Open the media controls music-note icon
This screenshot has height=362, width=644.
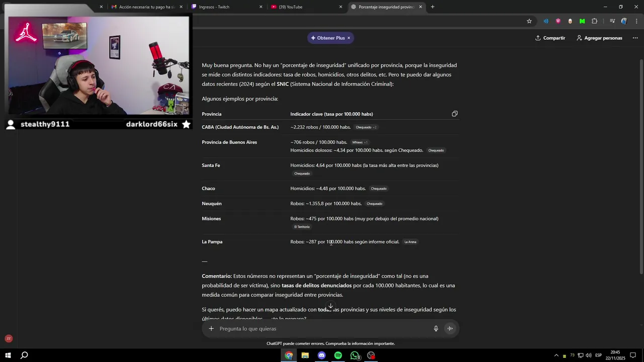(x=612, y=21)
